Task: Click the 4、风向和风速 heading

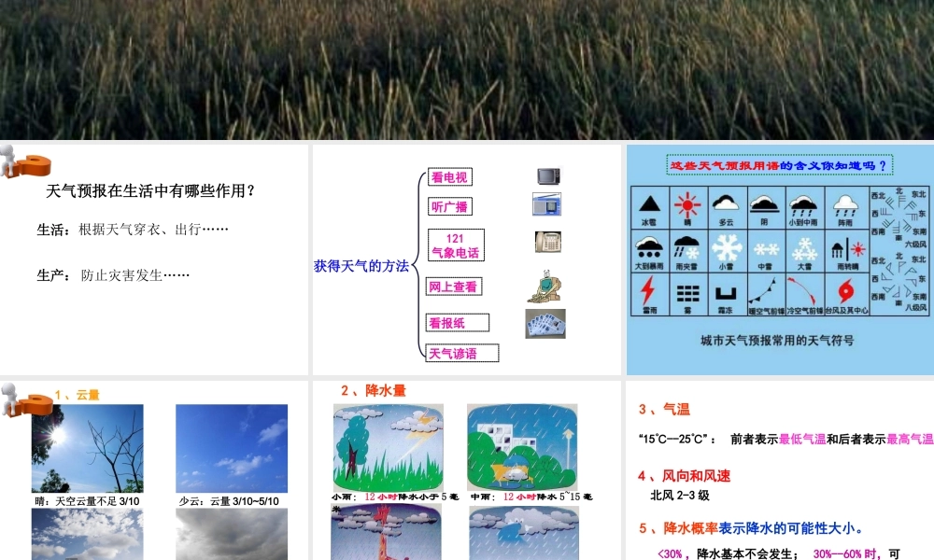Action: 684,476
